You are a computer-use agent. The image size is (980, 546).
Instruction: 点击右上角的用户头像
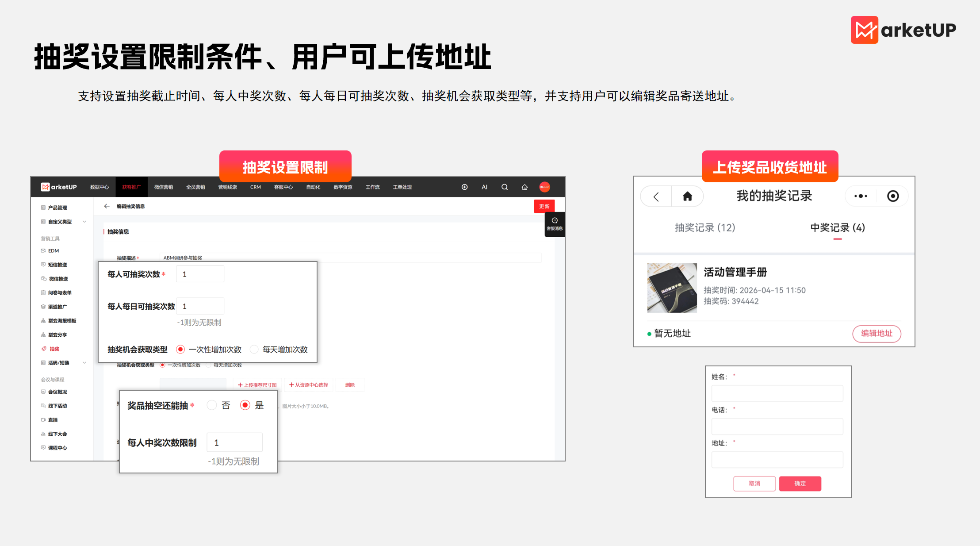(545, 187)
